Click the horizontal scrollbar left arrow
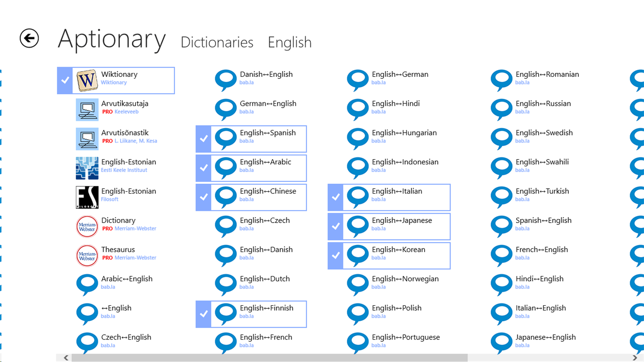 (x=66, y=358)
